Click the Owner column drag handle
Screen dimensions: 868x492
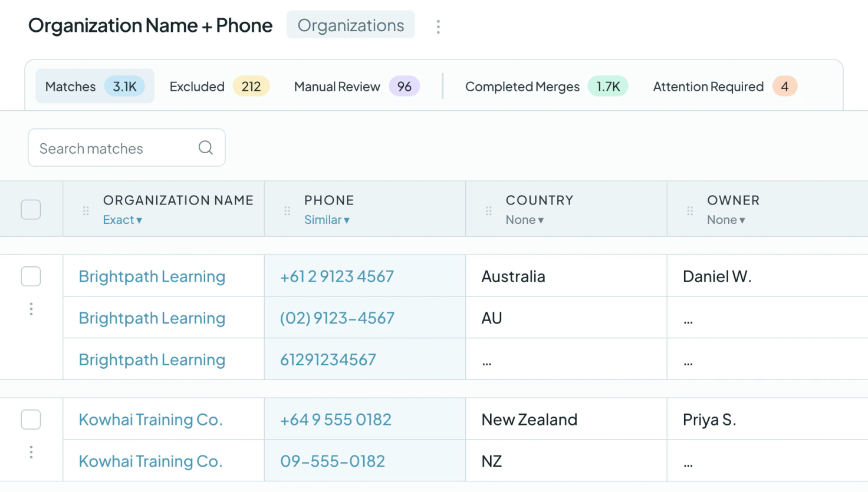(x=690, y=210)
